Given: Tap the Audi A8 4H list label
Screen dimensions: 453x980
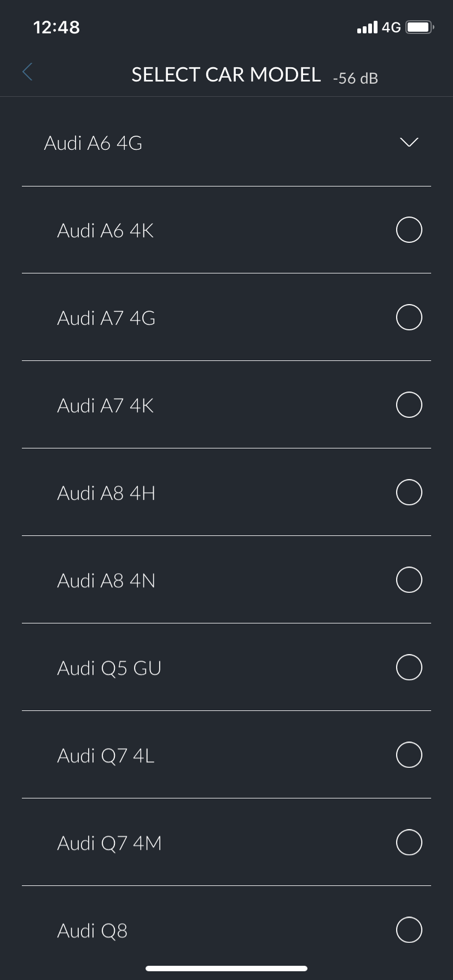Looking at the screenshot, I should (106, 493).
